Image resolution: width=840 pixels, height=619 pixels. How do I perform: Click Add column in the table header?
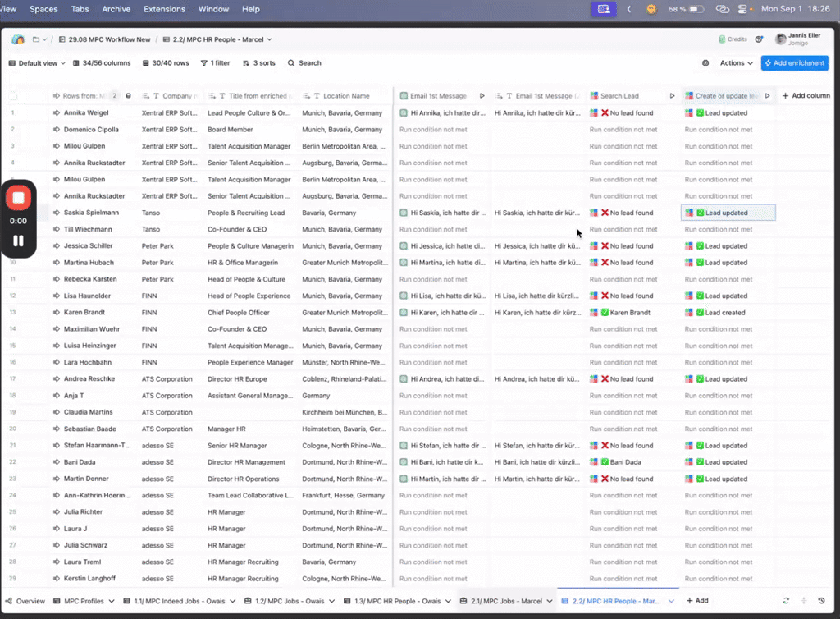point(806,96)
